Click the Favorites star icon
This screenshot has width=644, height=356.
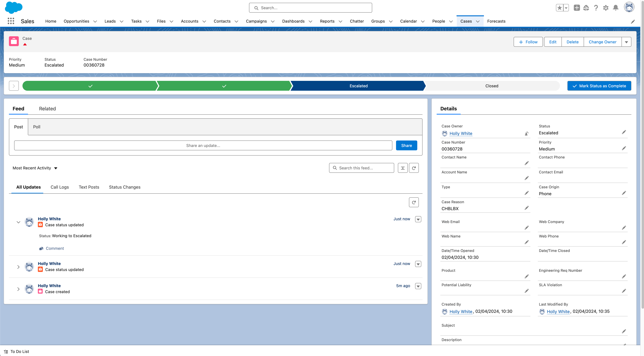[x=559, y=8]
